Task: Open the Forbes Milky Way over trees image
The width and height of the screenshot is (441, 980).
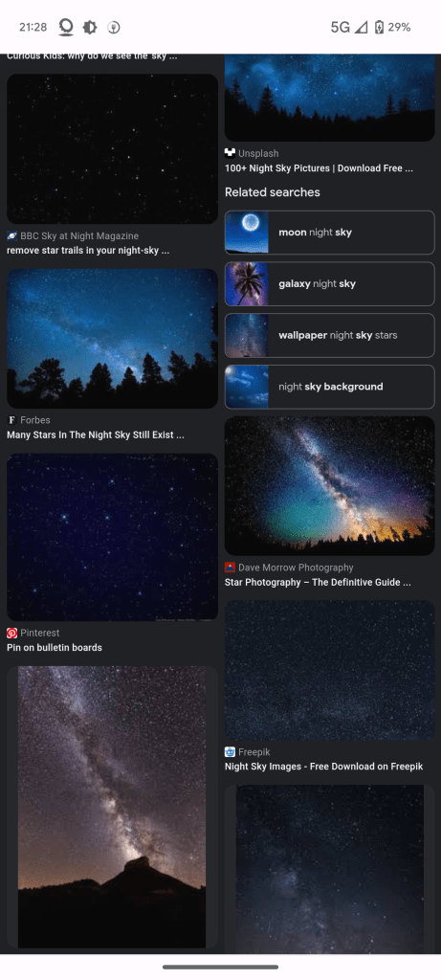Action: click(x=113, y=339)
